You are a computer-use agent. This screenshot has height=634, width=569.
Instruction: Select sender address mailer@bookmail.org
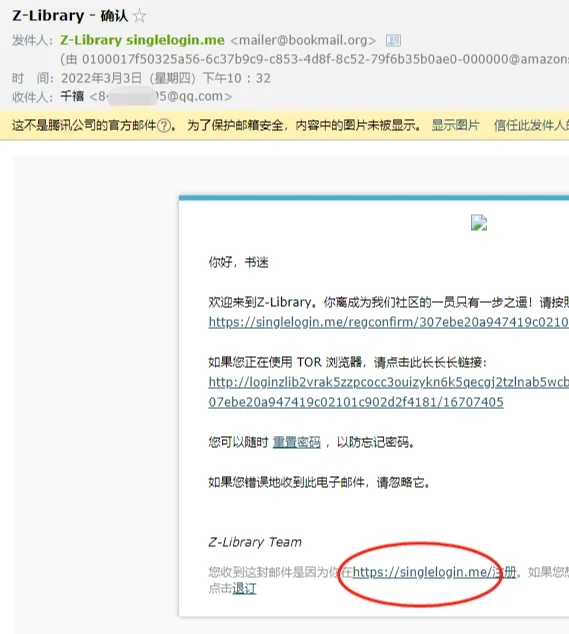(x=303, y=40)
